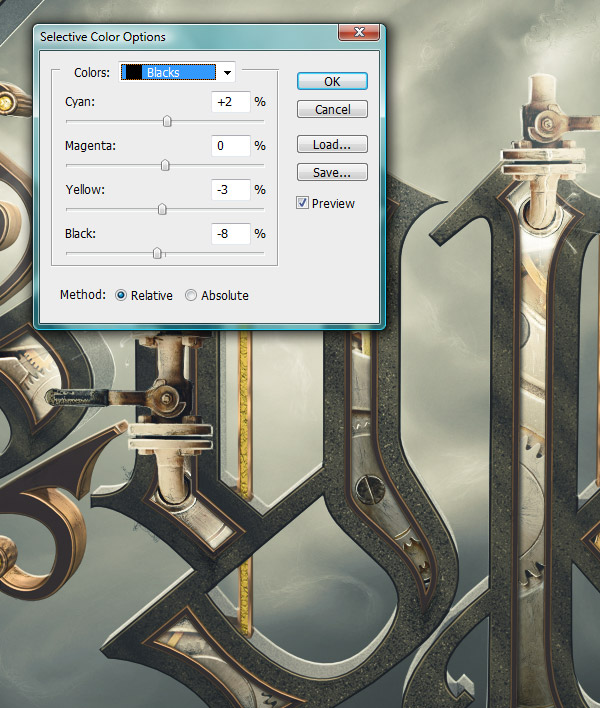Toggle the Preview checkbox

(302, 203)
